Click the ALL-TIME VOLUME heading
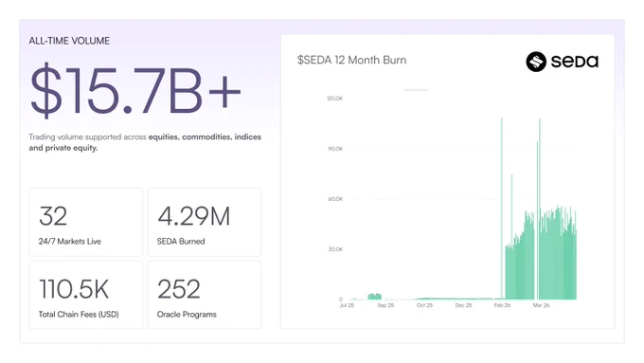 pos(69,41)
